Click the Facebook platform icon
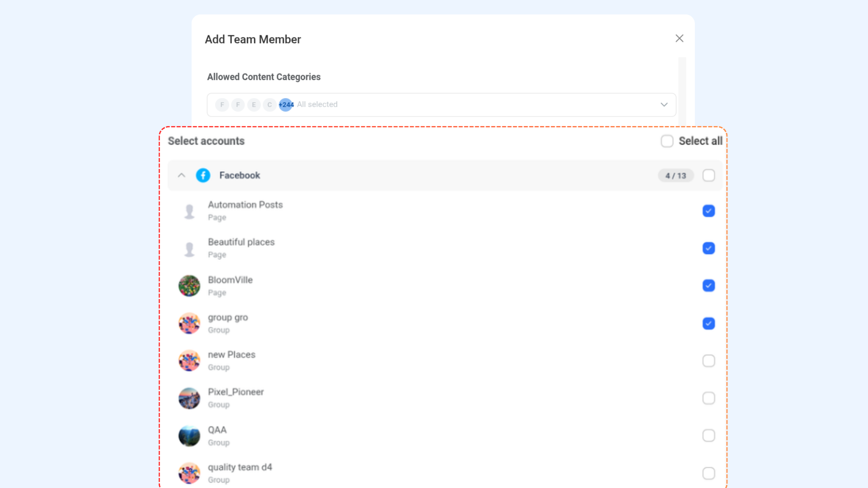This screenshot has width=868, height=488. point(203,175)
